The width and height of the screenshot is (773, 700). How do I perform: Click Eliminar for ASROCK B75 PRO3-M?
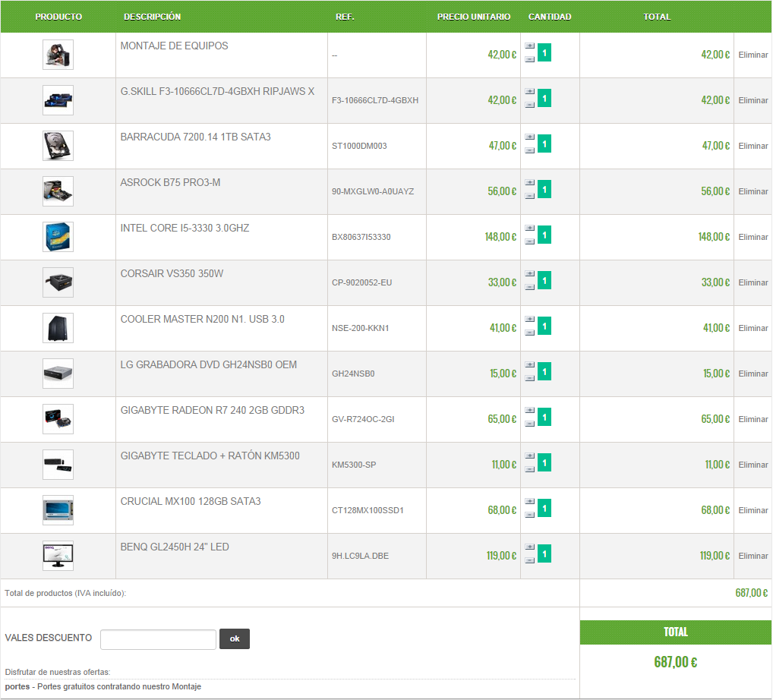pyautogui.click(x=752, y=191)
